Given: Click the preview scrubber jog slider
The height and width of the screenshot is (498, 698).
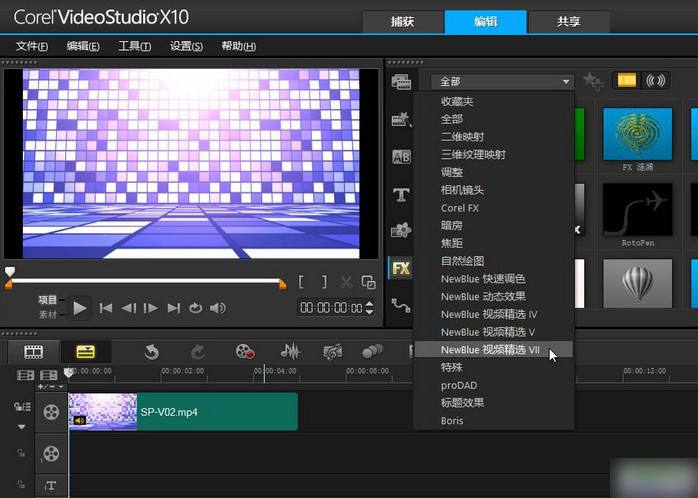Looking at the screenshot, I should coord(10,272).
